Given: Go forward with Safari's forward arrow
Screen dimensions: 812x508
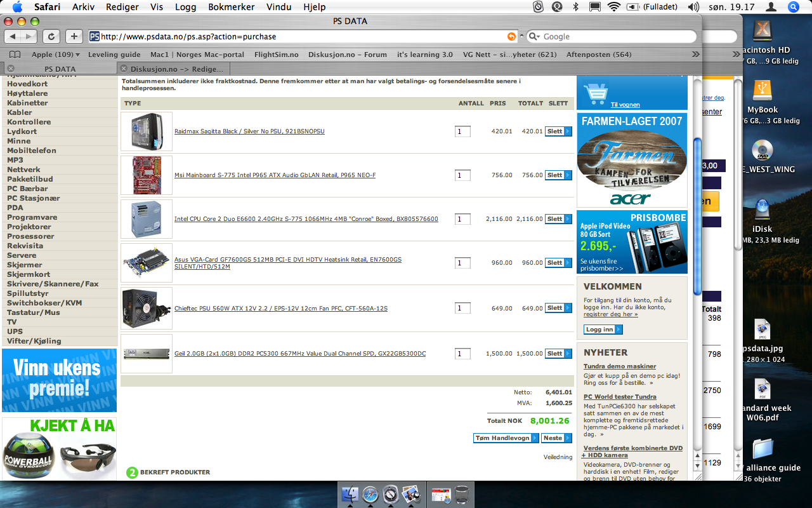Looking at the screenshot, I should 29,37.
